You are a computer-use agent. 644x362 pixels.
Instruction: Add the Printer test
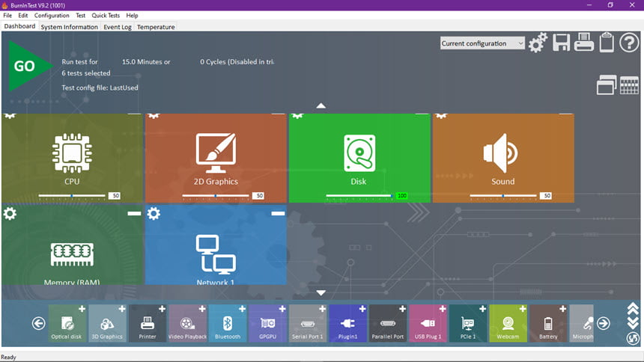click(x=162, y=309)
